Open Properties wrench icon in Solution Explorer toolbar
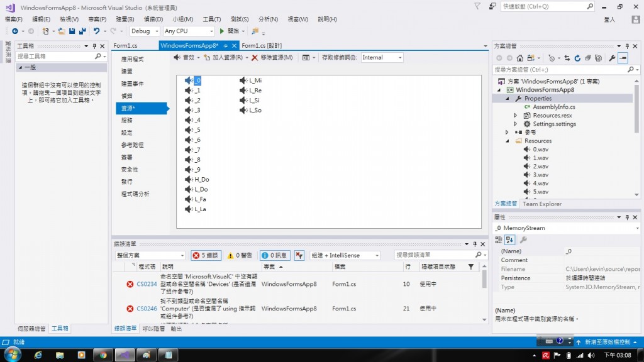Screen dimensions: 644x362 [612, 58]
